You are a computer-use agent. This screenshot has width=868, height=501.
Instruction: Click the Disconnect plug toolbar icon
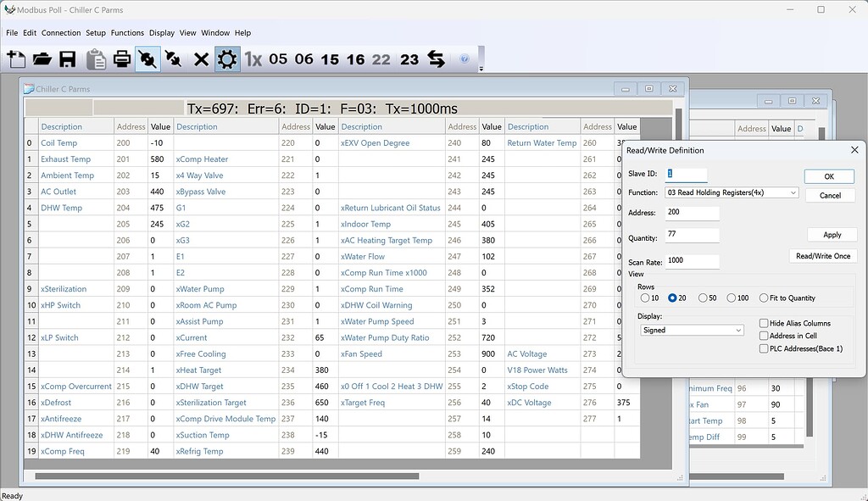pos(173,59)
